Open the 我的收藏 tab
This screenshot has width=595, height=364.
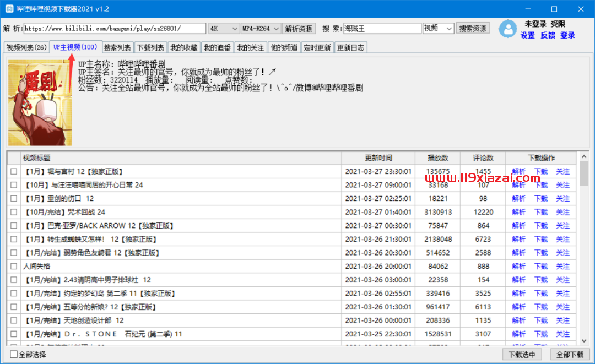coord(183,47)
